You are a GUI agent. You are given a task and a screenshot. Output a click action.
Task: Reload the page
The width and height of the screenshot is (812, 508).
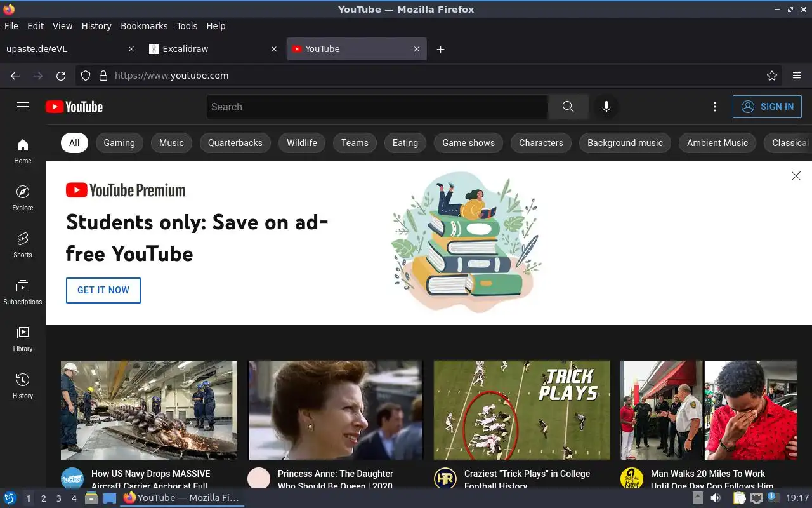[61, 76]
